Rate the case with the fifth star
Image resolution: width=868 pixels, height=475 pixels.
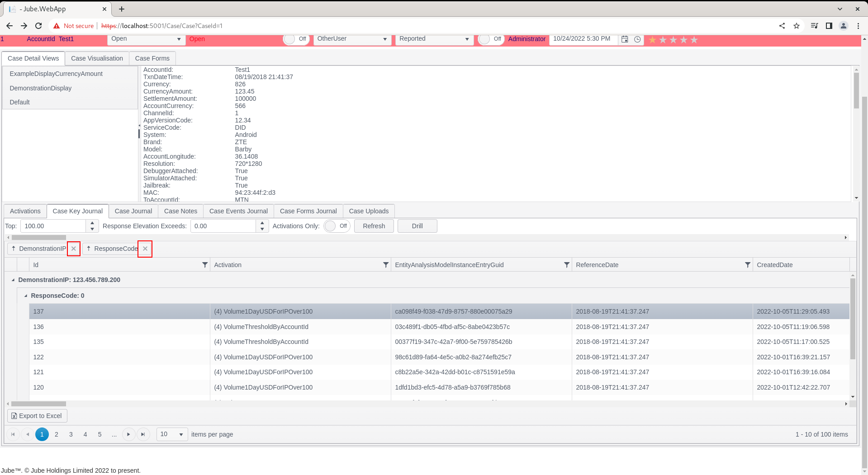[694, 40]
